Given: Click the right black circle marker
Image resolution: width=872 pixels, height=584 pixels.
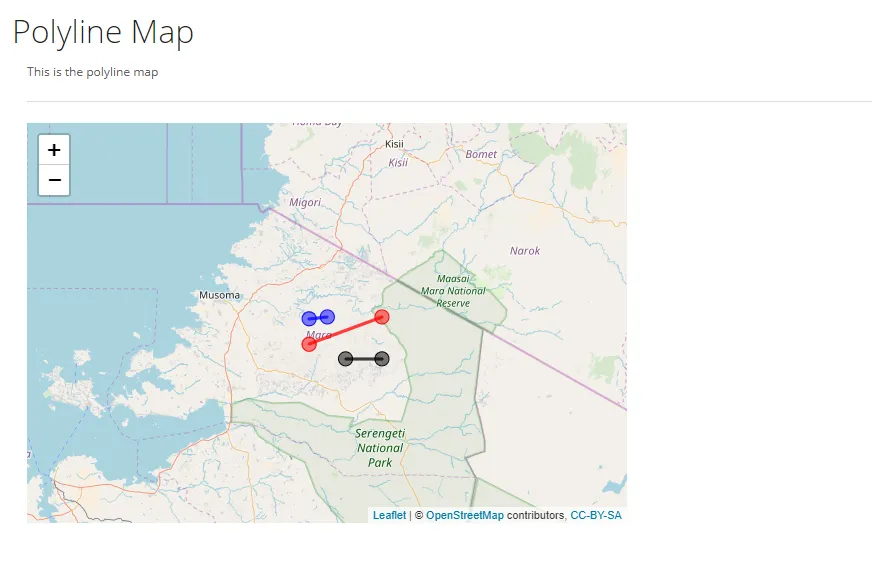Looking at the screenshot, I should click(382, 359).
